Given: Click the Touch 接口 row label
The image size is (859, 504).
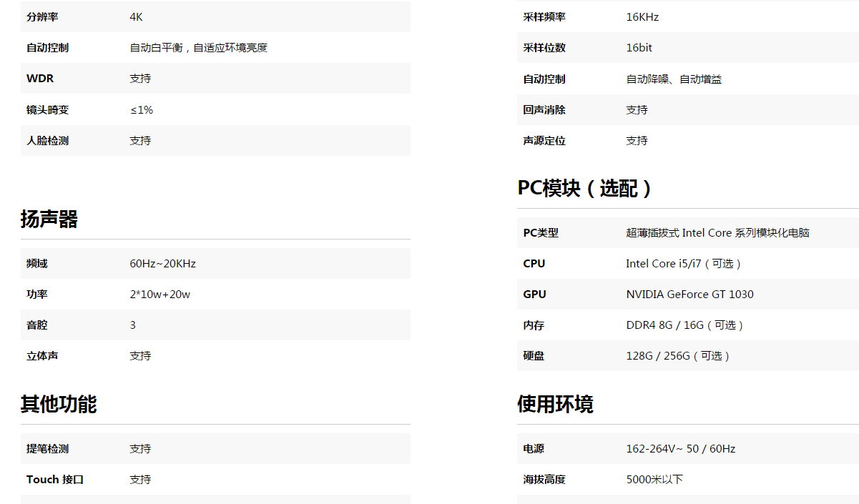Looking at the screenshot, I should click(55, 480).
